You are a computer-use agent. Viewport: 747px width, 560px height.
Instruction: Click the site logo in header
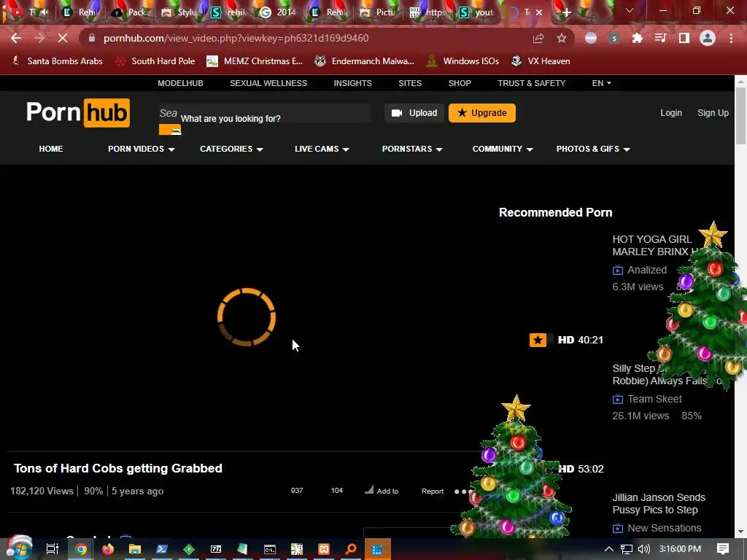pos(78,113)
